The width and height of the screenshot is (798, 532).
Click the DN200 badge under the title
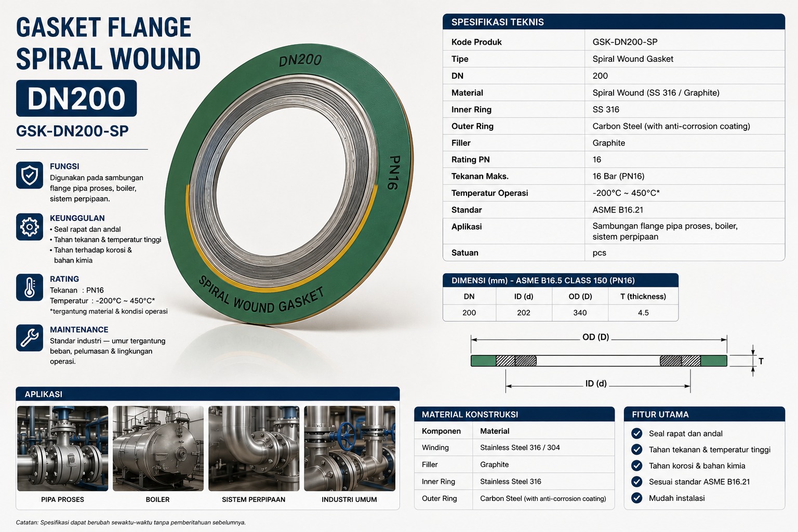click(76, 98)
